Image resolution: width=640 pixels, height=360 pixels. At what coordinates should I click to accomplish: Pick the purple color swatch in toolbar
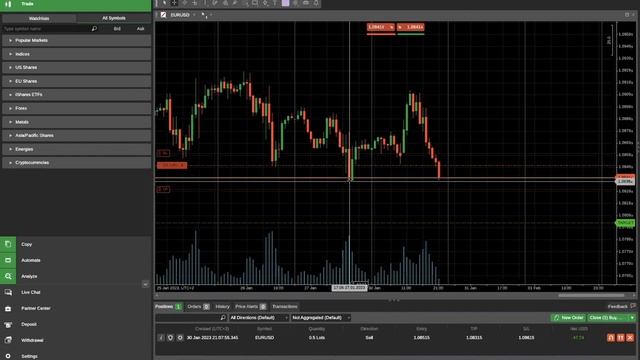coord(285,3)
